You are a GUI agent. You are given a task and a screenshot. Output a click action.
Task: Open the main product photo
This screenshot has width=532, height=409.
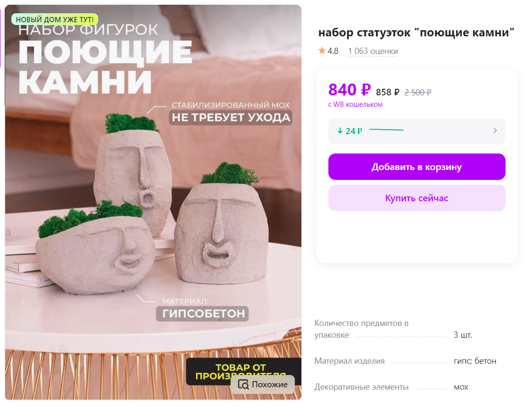coord(153,202)
